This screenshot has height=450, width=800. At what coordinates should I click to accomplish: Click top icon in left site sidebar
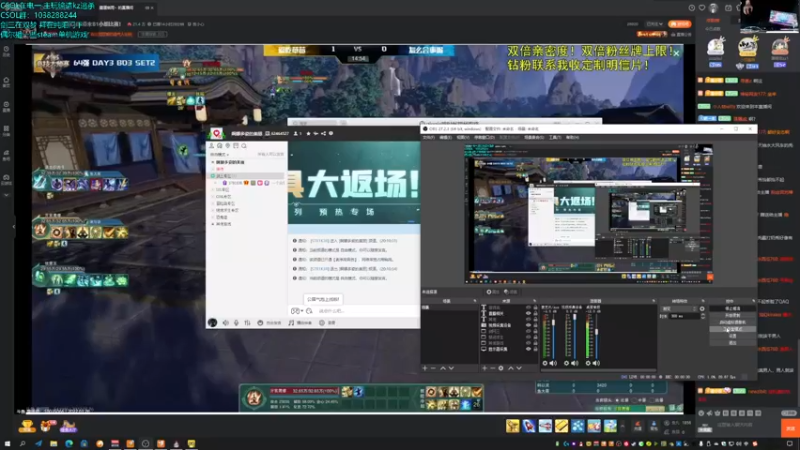pyautogui.click(x=6, y=51)
